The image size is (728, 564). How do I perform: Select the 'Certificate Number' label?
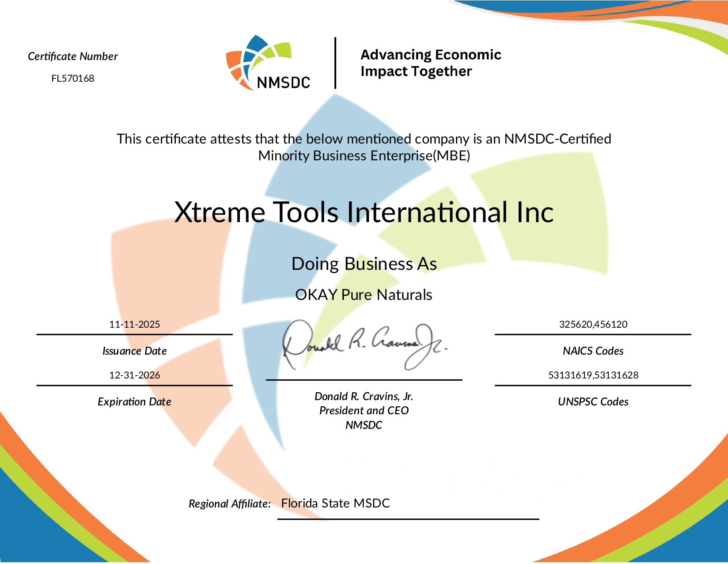72,57
